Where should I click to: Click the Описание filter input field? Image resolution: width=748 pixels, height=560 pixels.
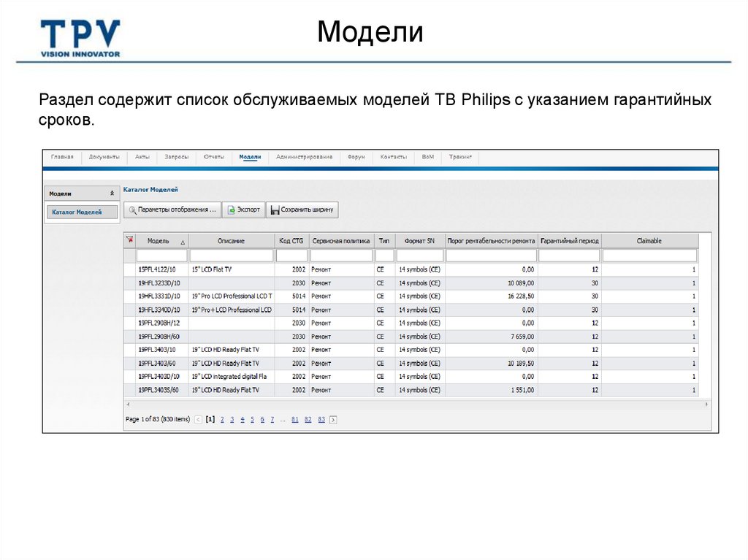tap(231, 256)
